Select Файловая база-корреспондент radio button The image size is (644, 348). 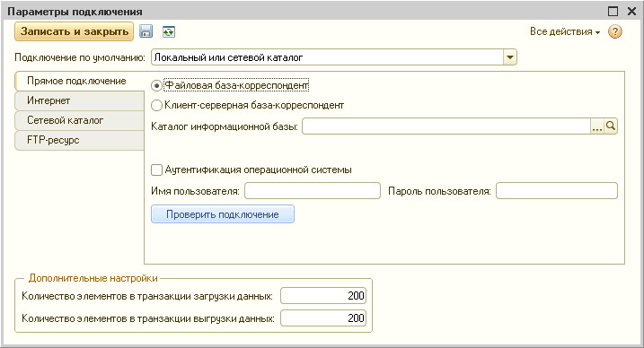click(156, 86)
